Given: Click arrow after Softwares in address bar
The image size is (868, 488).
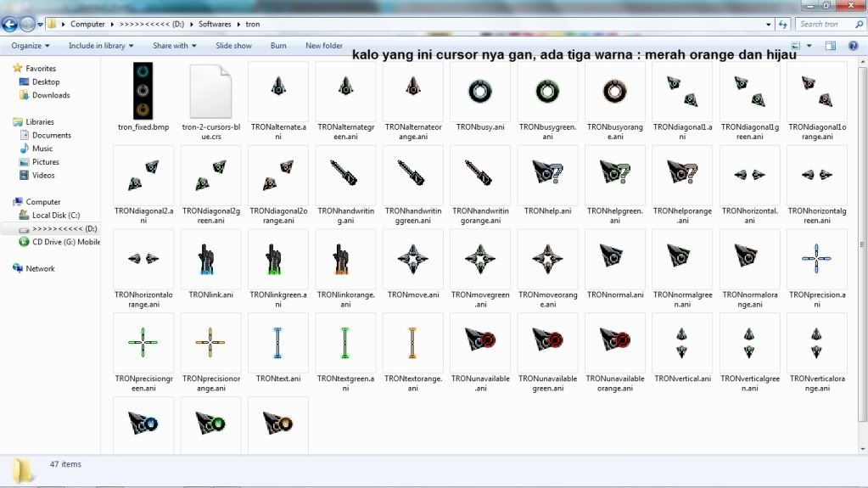Looking at the screenshot, I should [x=239, y=25].
